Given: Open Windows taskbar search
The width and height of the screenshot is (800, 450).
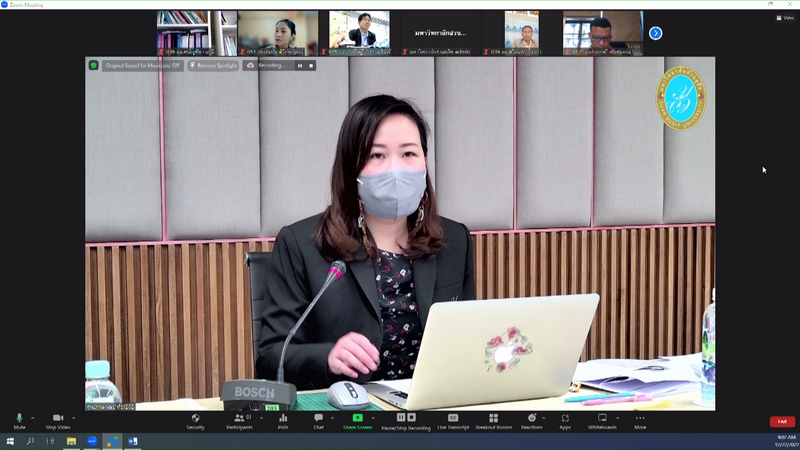Looking at the screenshot, I should tap(30, 441).
